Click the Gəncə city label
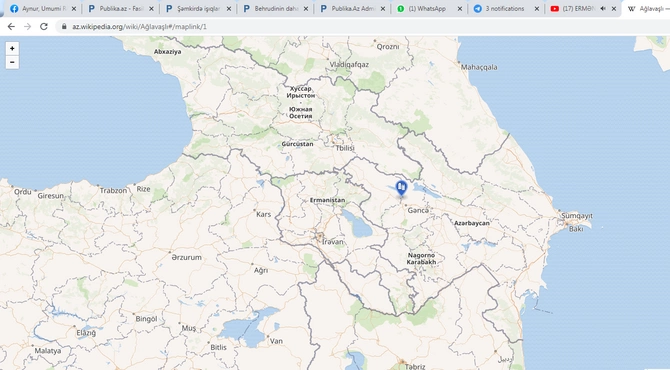This screenshot has width=670, height=370. click(x=418, y=210)
